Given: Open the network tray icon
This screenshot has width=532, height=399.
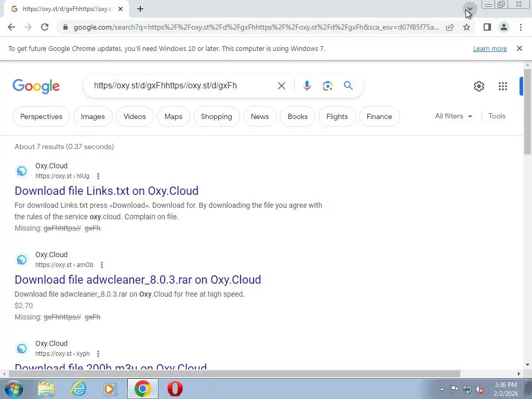Looking at the screenshot, I should 467,389.
